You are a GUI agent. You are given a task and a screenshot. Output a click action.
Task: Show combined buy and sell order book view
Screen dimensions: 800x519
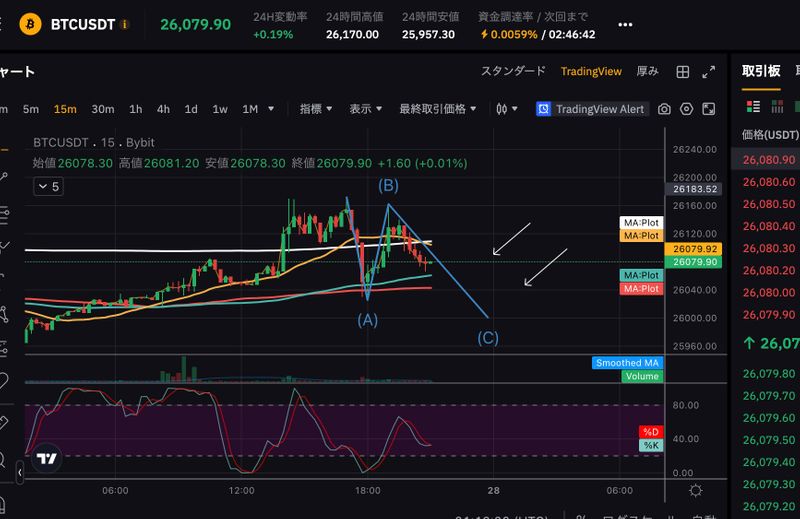click(x=752, y=106)
